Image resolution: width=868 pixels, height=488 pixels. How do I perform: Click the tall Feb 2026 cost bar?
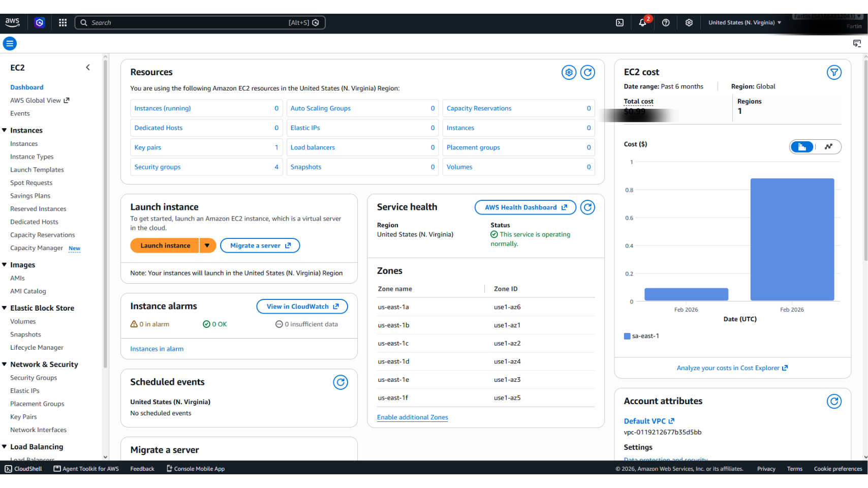(x=792, y=239)
